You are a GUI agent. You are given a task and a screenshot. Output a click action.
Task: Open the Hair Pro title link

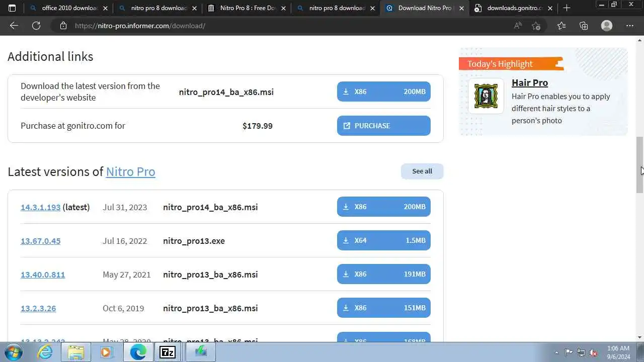pos(530,82)
